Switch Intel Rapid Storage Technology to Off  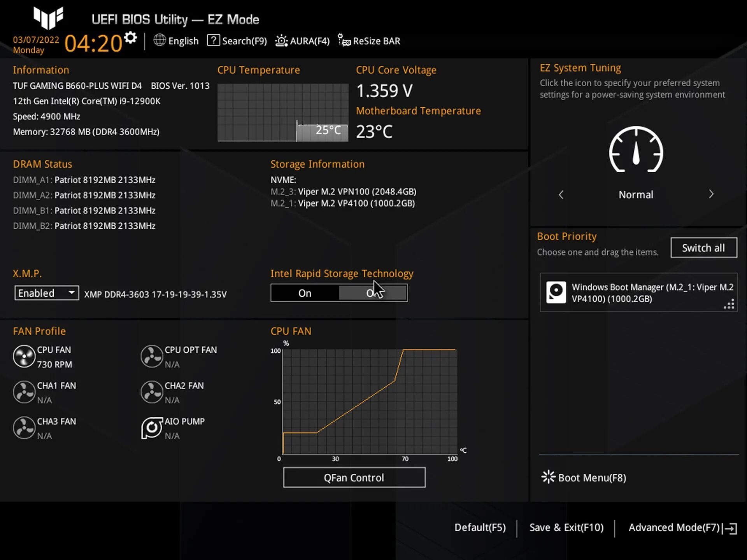(373, 293)
